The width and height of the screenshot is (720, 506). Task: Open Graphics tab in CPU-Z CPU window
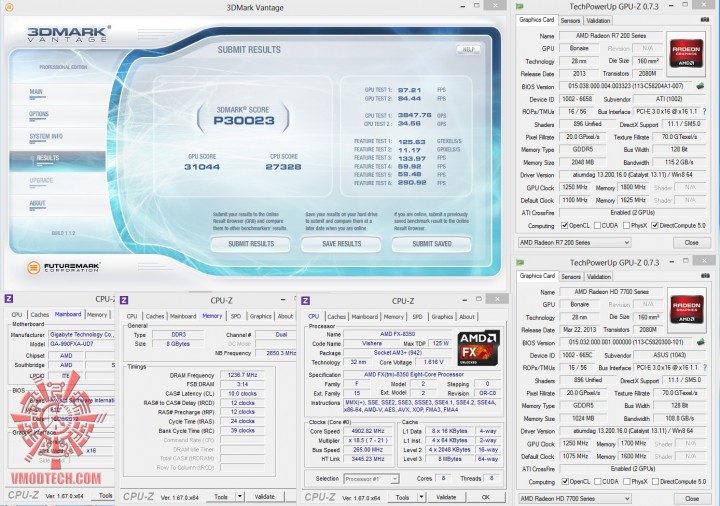pyautogui.click(x=442, y=316)
